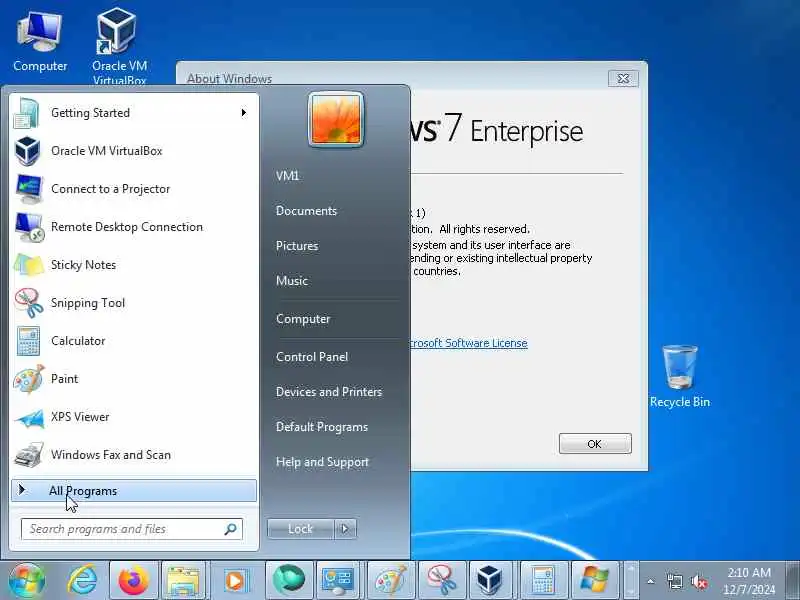
Task: Switch to About Windows taskbar button
Action: (594, 580)
